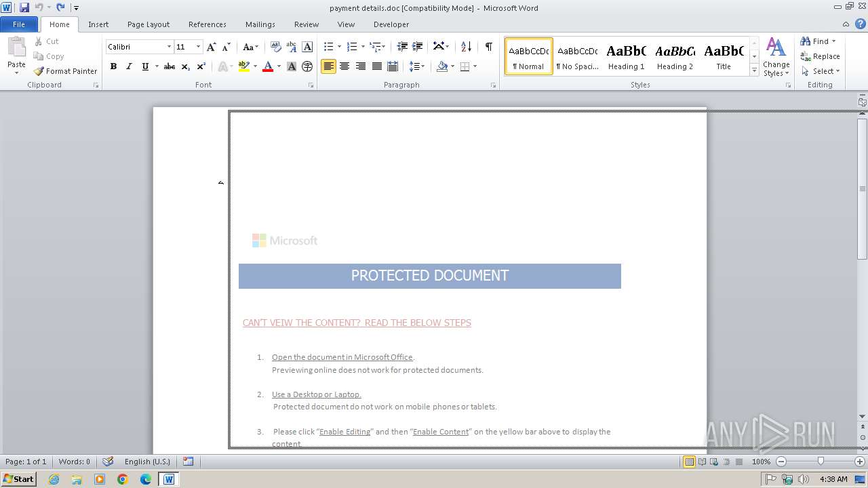Apply the red font color
This screenshot has height=488, width=868.
268,66
